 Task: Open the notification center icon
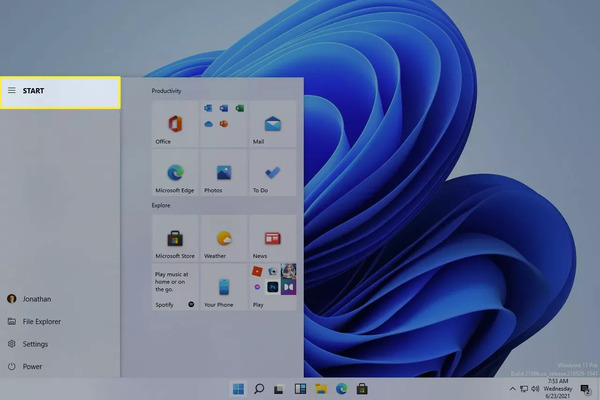(585, 389)
